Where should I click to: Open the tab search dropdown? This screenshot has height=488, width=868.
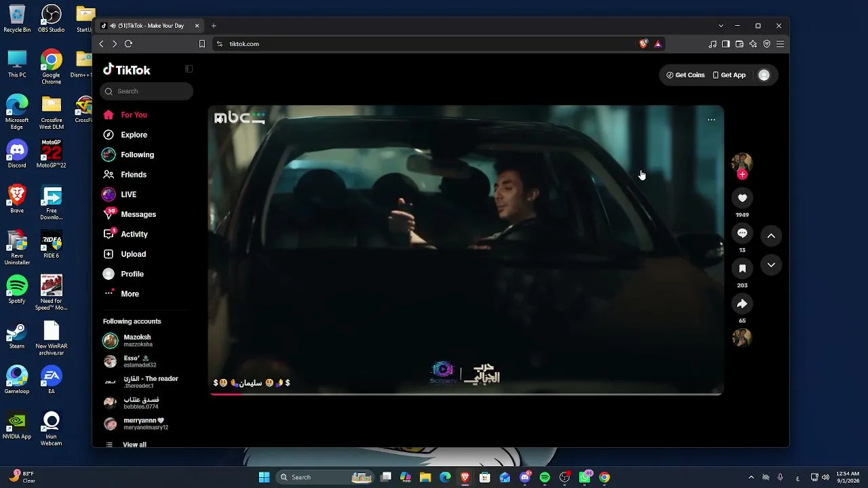coord(721,26)
